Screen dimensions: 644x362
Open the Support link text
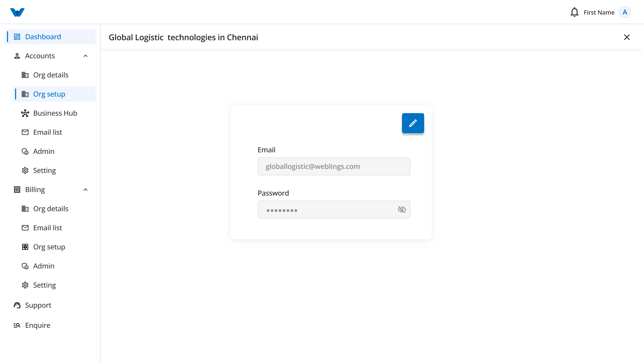click(x=38, y=305)
